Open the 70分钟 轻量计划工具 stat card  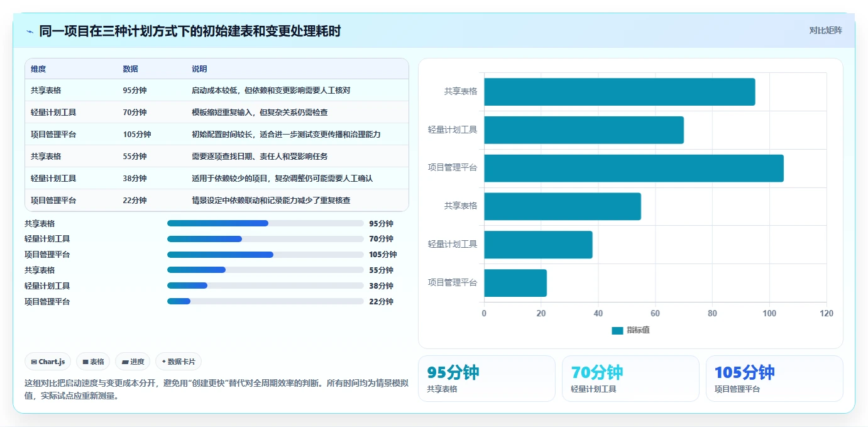click(x=630, y=379)
